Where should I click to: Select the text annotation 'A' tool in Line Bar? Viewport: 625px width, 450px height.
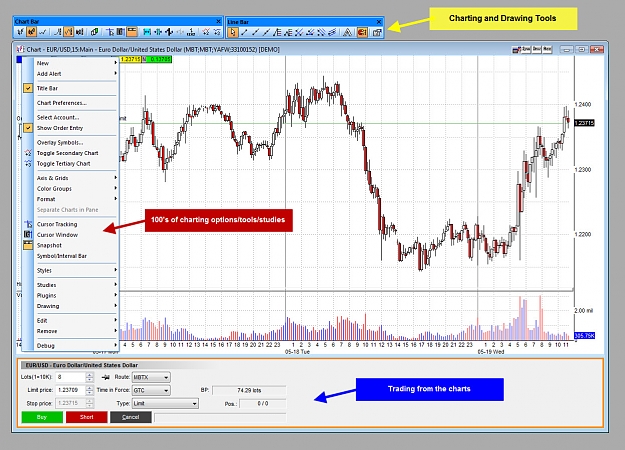(x=348, y=32)
